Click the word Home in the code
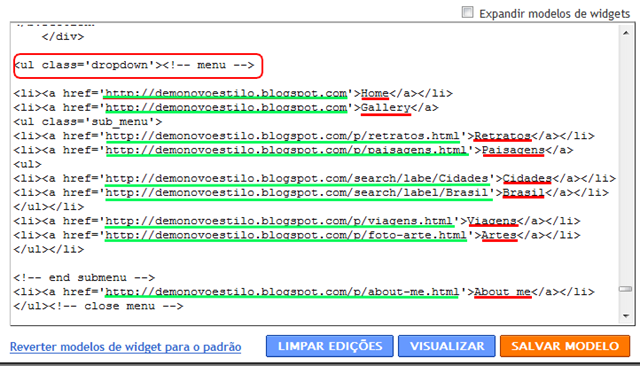Image resolution: width=640 pixels, height=366 pixels. [375, 93]
